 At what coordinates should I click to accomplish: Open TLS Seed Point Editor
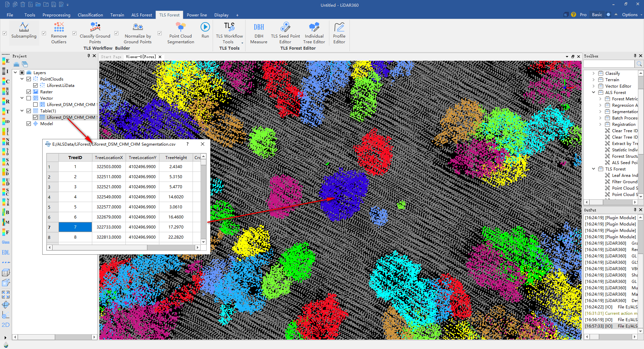[285, 33]
